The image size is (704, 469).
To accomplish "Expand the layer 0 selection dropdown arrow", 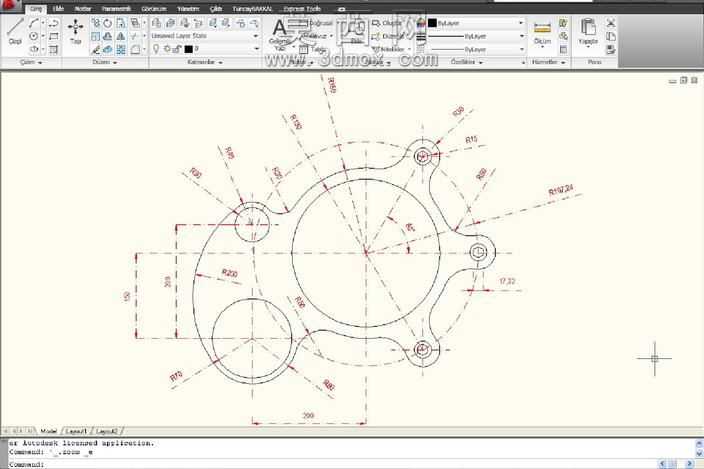I will (x=256, y=49).
